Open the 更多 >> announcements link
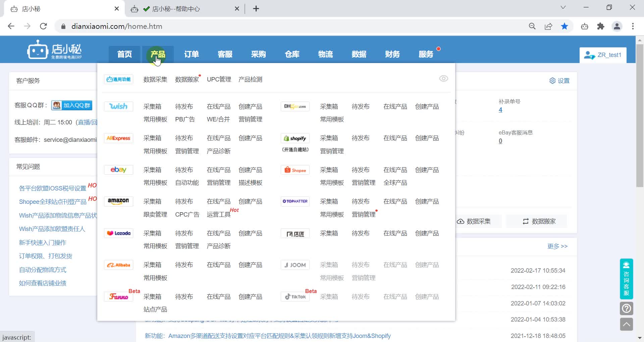Screen dimensions: 644x342 pos(557,246)
